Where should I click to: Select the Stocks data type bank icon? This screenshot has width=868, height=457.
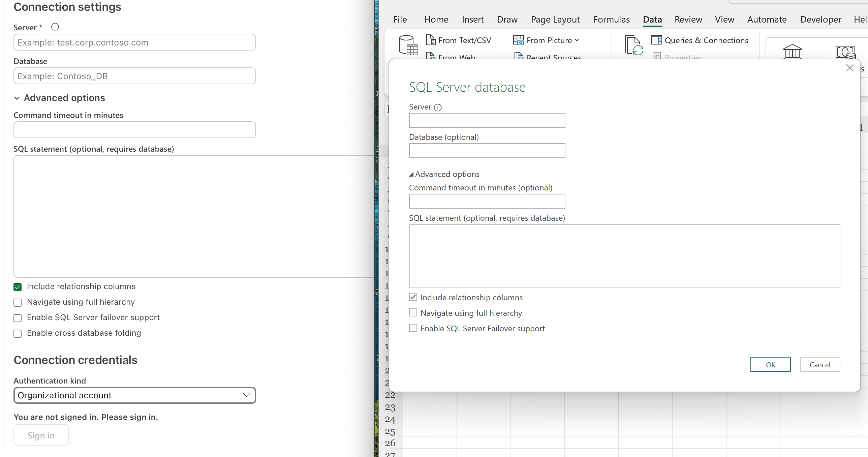792,52
